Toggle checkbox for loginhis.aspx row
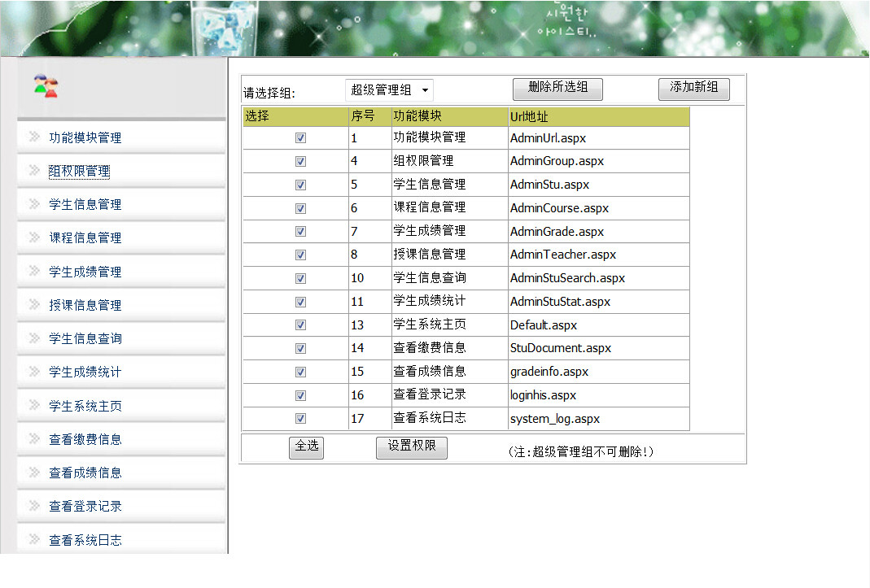This screenshot has height=588, width=870. [301, 395]
